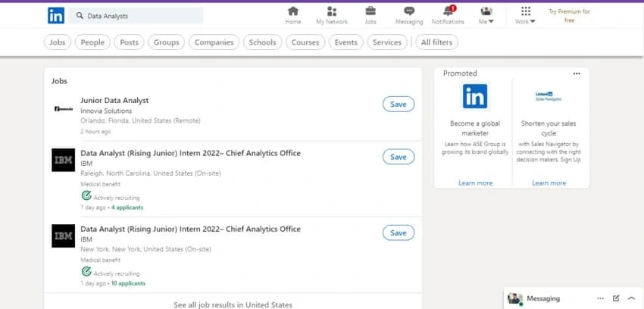Click the search magnifier icon
The image size is (644, 309).
click(80, 16)
